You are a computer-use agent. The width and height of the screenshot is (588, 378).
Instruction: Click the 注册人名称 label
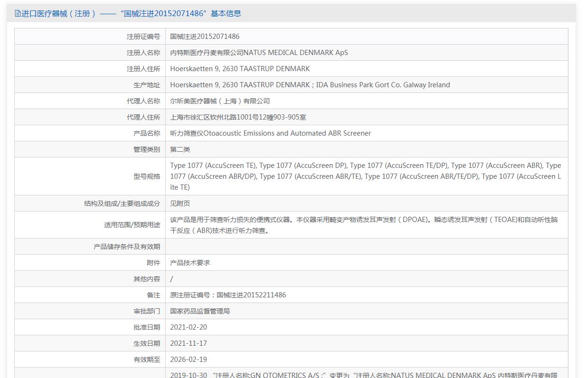[x=143, y=53]
